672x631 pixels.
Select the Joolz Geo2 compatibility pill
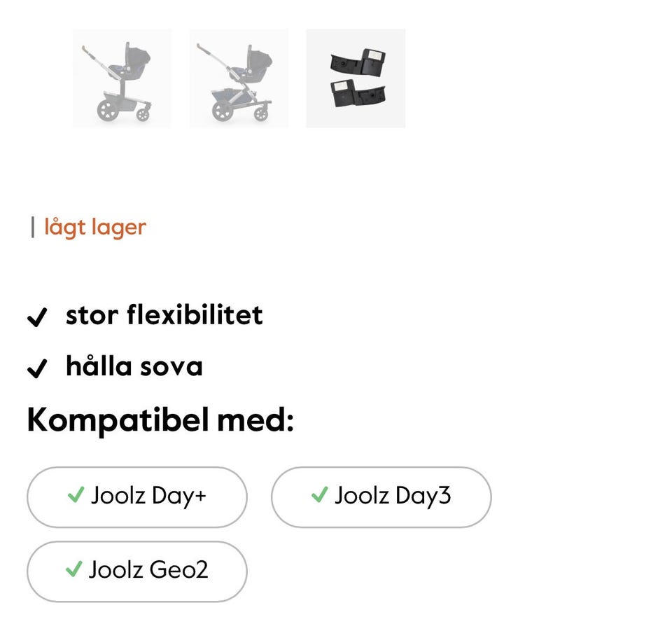(x=136, y=571)
